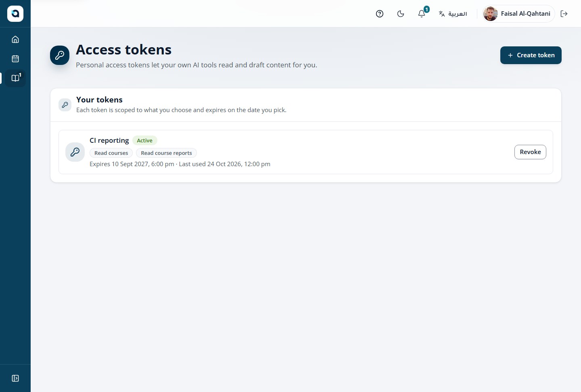Click the log out icon

(564, 14)
